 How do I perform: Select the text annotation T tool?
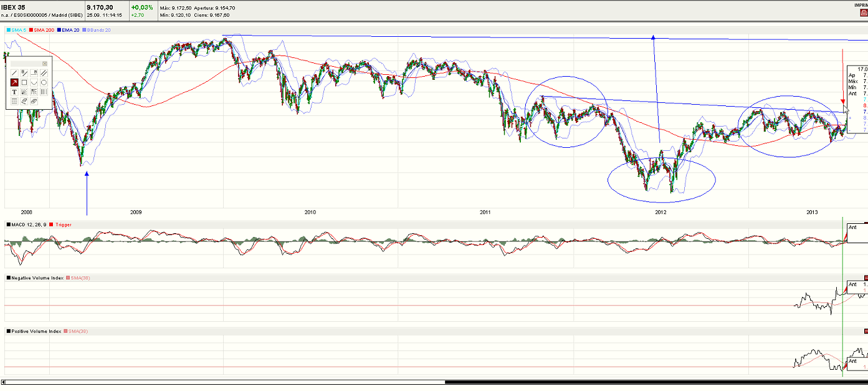tap(14, 92)
